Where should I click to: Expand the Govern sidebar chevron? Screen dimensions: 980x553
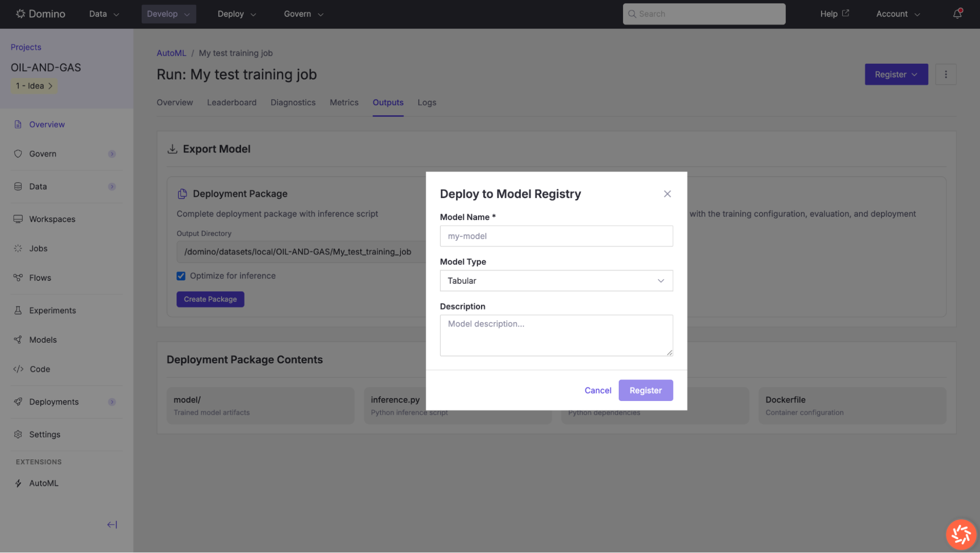[112, 154]
